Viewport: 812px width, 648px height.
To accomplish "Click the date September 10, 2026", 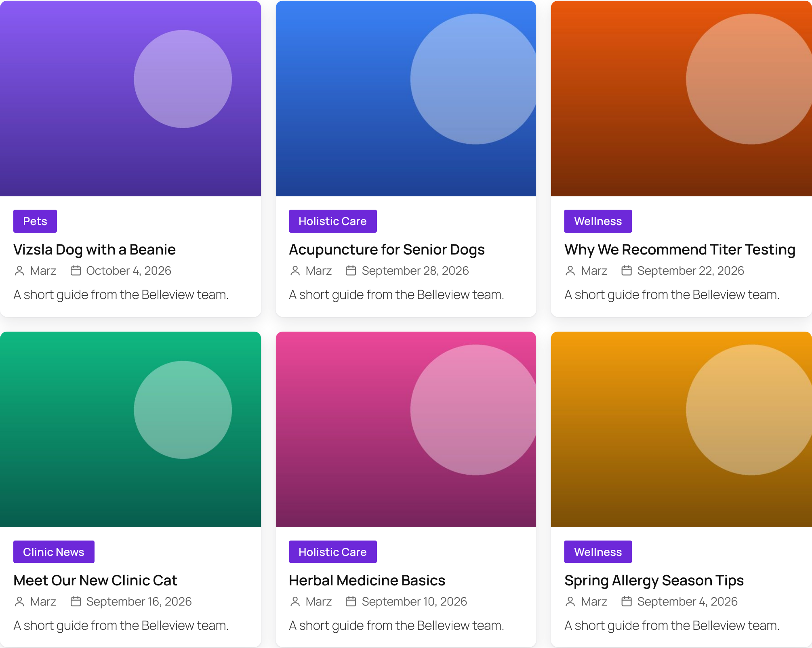I will [x=414, y=602].
